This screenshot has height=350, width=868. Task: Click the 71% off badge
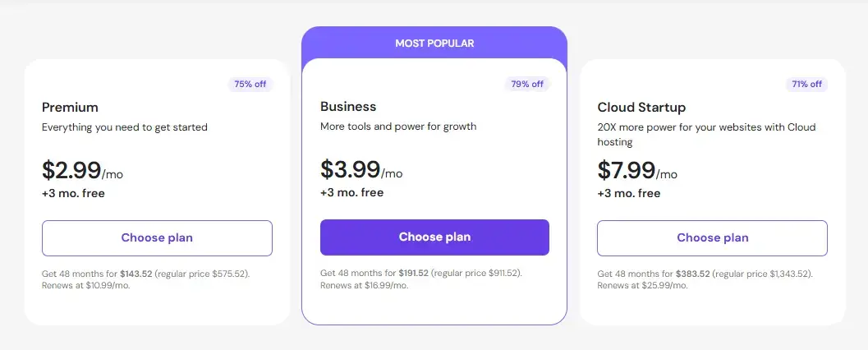coord(806,84)
